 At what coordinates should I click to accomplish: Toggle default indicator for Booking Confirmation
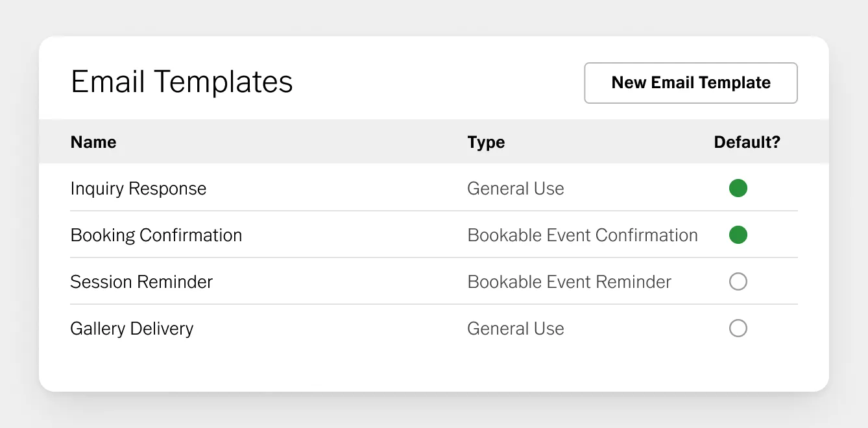click(738, 235)
